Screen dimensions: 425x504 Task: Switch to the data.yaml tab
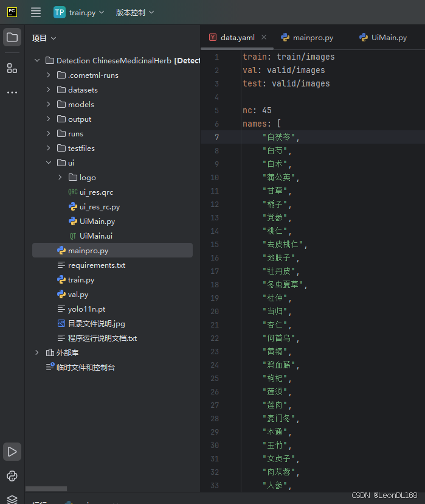pos(238,38)
